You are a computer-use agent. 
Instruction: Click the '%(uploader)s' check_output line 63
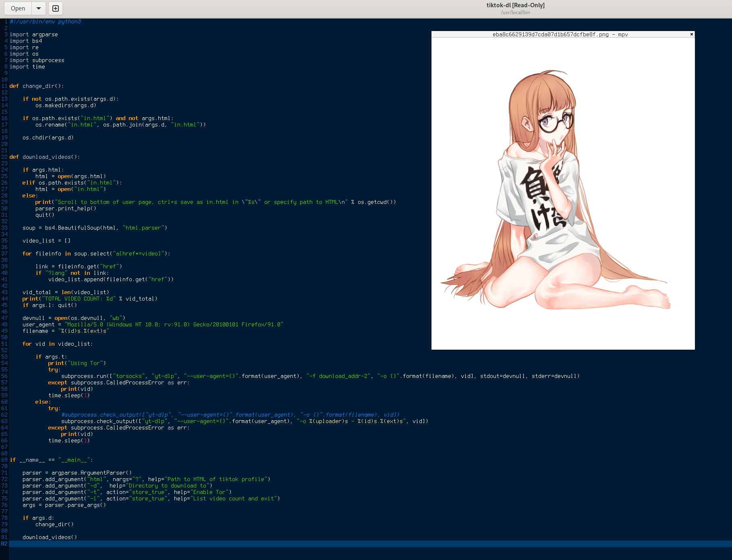(245, 421)
